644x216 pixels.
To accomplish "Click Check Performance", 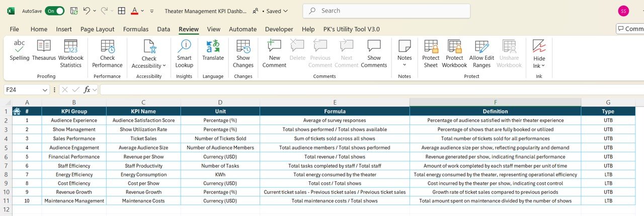I will pos(107,54).
